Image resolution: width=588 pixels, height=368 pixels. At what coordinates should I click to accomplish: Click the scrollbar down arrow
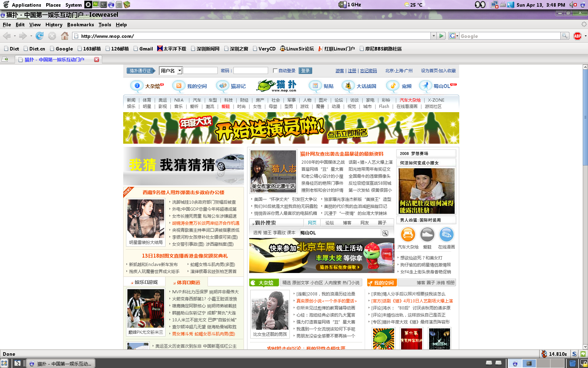[585, 347]
